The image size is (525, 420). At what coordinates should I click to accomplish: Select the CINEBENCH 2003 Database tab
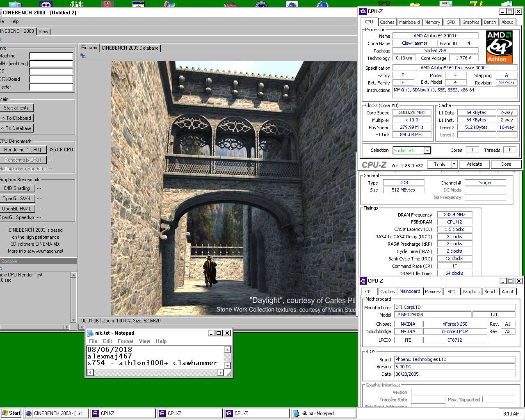(x=130, y=48)
